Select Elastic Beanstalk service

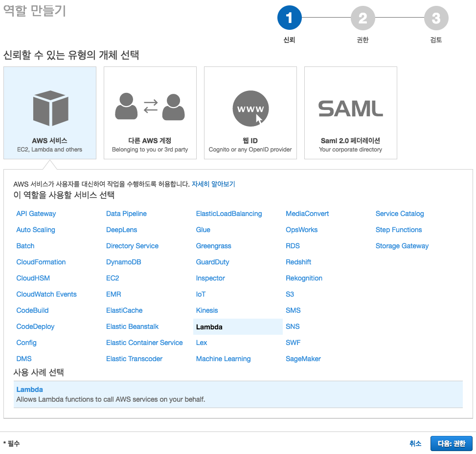click(x=133, y=326)
